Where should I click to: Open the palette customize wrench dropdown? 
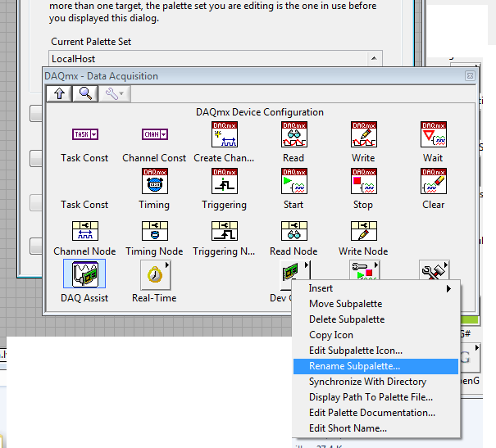[x=115, y=94]
